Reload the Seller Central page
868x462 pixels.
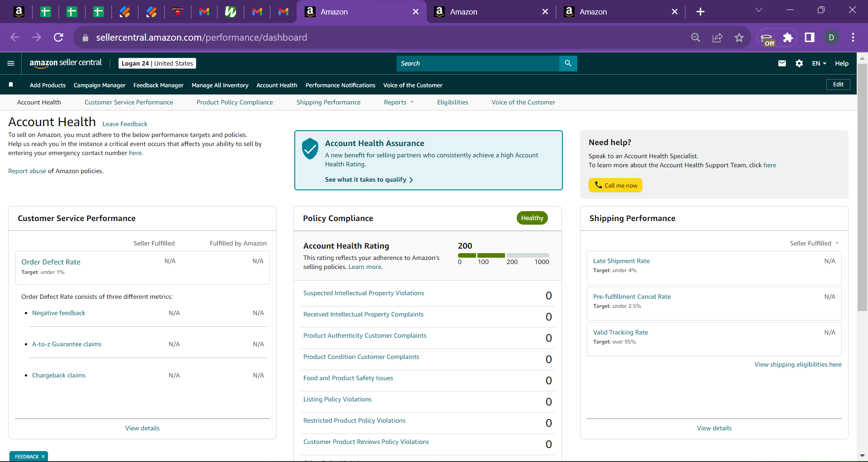tap(58, 38)
